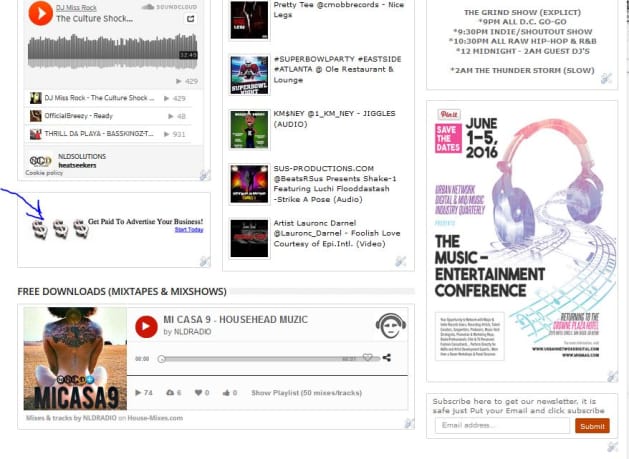Open the by NLDRADIO link in the mix player

[187, 332]
